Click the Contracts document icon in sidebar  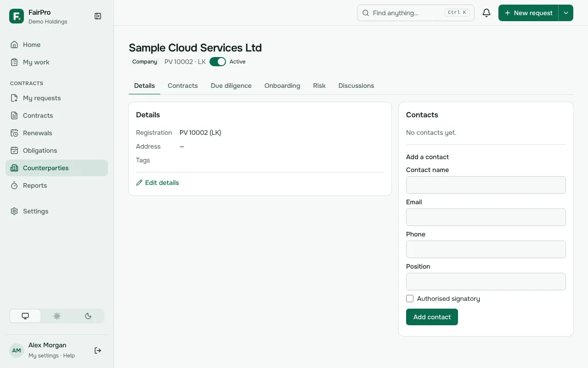click(14, 115)
